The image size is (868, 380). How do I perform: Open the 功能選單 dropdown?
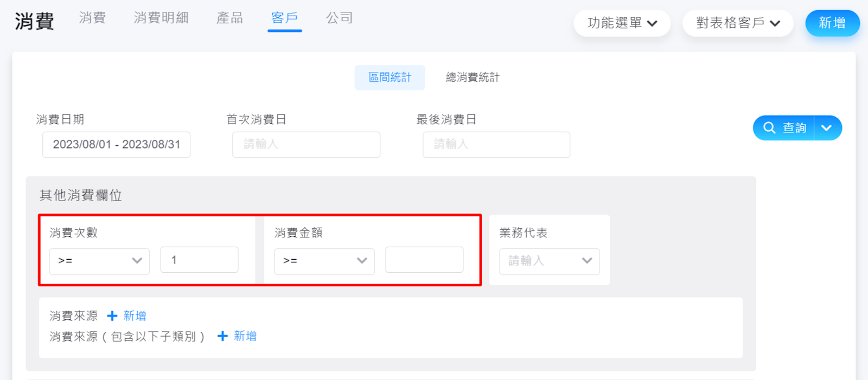(x=622, y=23)
